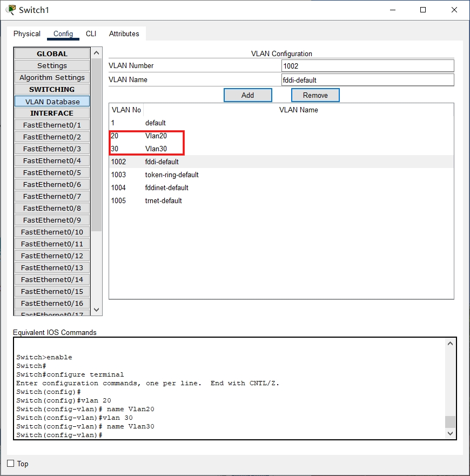Select the 1004 fddinet-default row
Viewport: 470px width, 476px height.
click(x=281, y=188)
